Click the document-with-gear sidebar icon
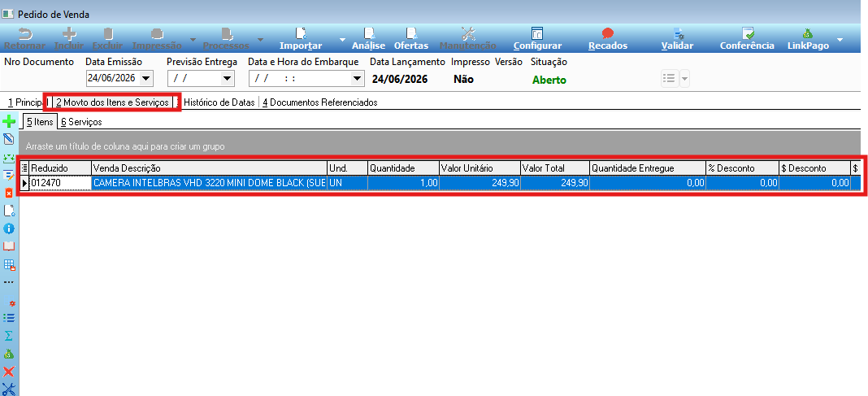868x396 pixels. click(9, 211)
